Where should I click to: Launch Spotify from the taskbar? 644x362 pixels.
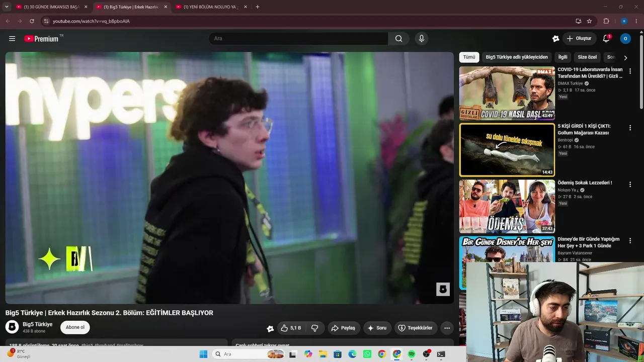412,354
